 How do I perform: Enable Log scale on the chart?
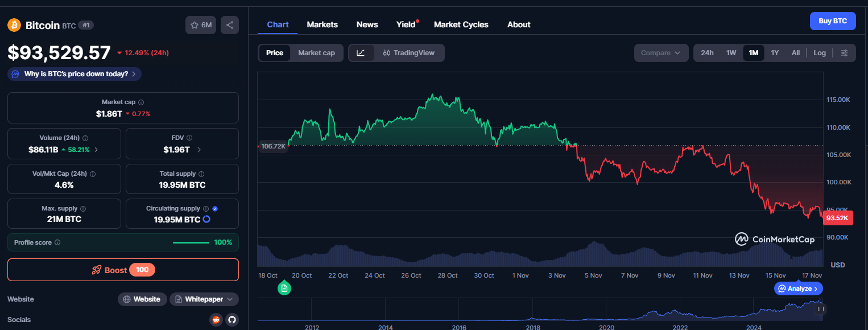pos(819,52)
